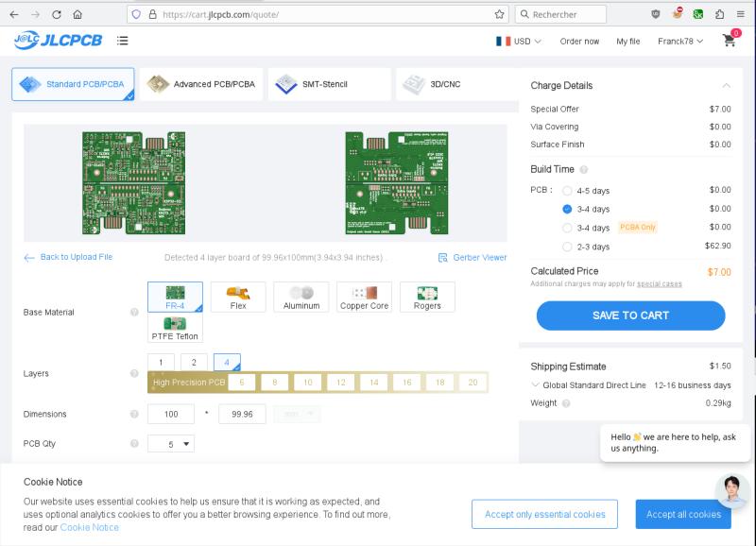Choose 6 layers High Precision option
This screenshot has width=756, height=546.
(242, 383)
